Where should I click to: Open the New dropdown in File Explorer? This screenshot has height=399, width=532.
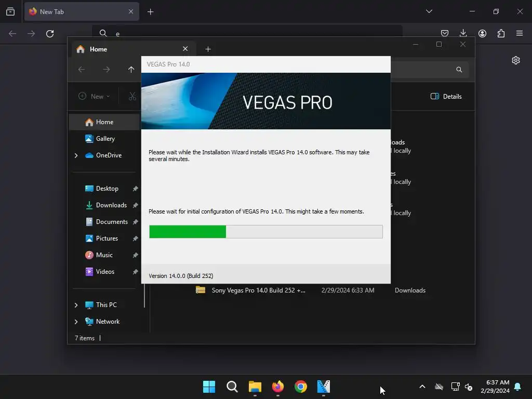[x=95, y=96]
